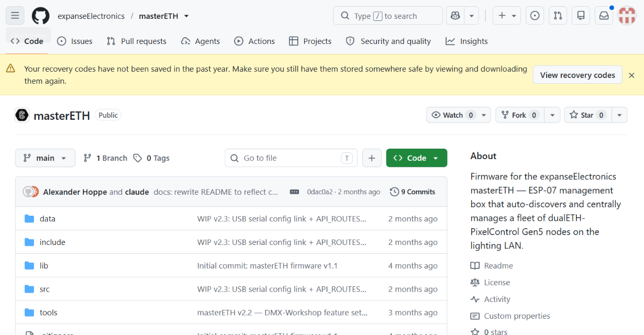Open the notifications inbox
The width and height of the screenshot is (644, 335).
pos(604,16)
